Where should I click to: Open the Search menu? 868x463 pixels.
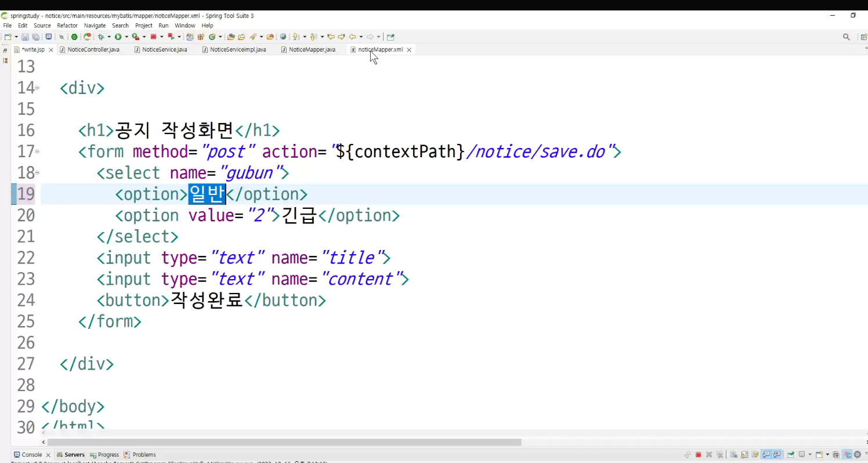tap(120, 26)
